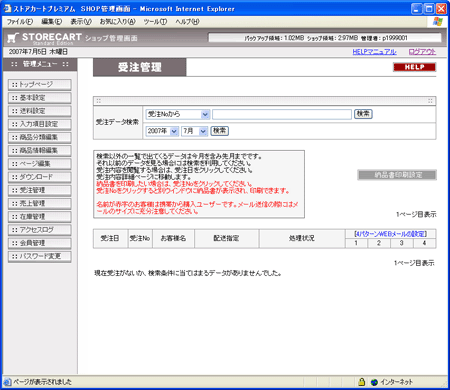This screenshot has width=450, height=390.
Task: Open the 表示(V) menu
Action: point(81,22)
